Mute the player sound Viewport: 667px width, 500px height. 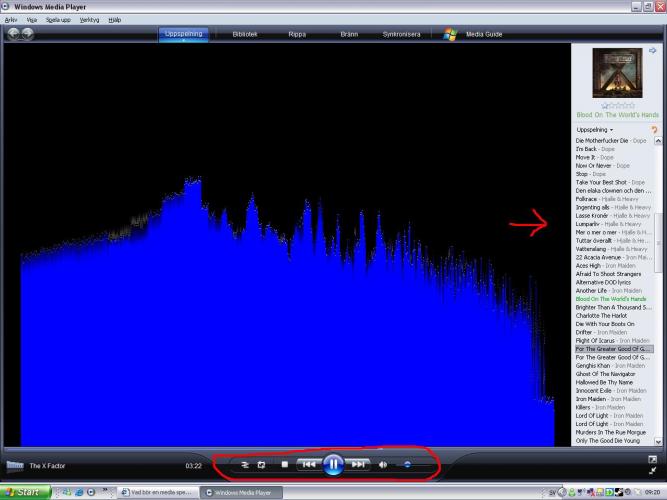click(383, 465)
